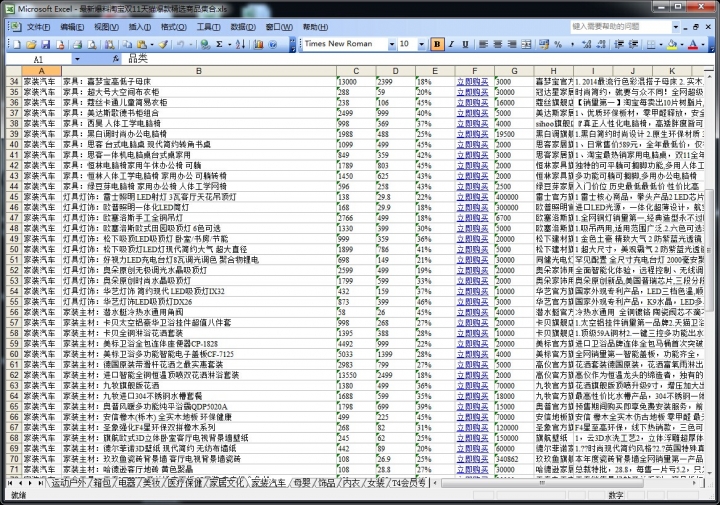Image resolution: width=720 pixels, height=505 pixels.
Task: Open the 插入(I) menu
Action: 140,27
